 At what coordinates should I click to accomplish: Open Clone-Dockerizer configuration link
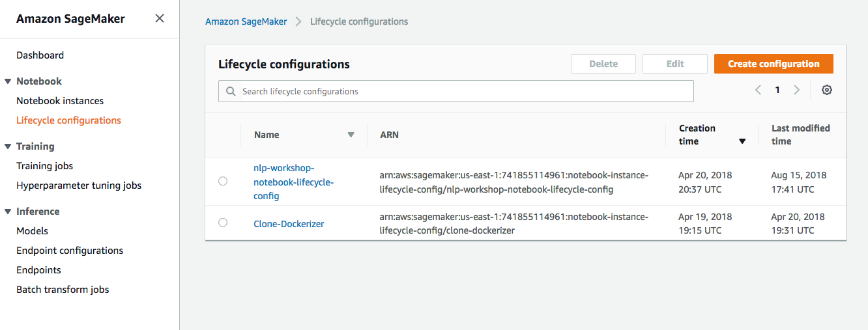point(289,223)
